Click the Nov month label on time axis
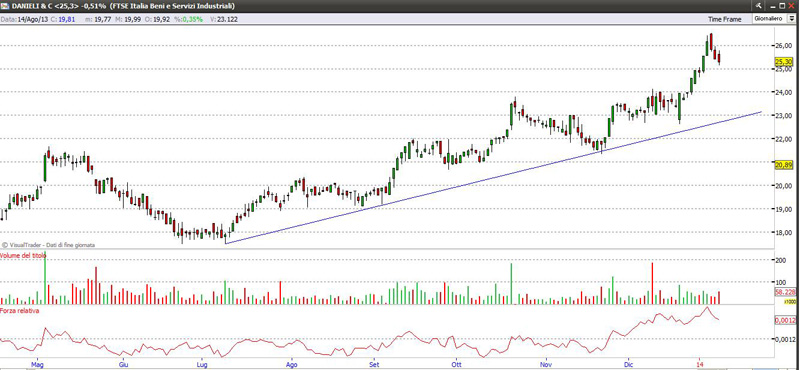This screenshot has width=800, height=370. coord(546,365)
